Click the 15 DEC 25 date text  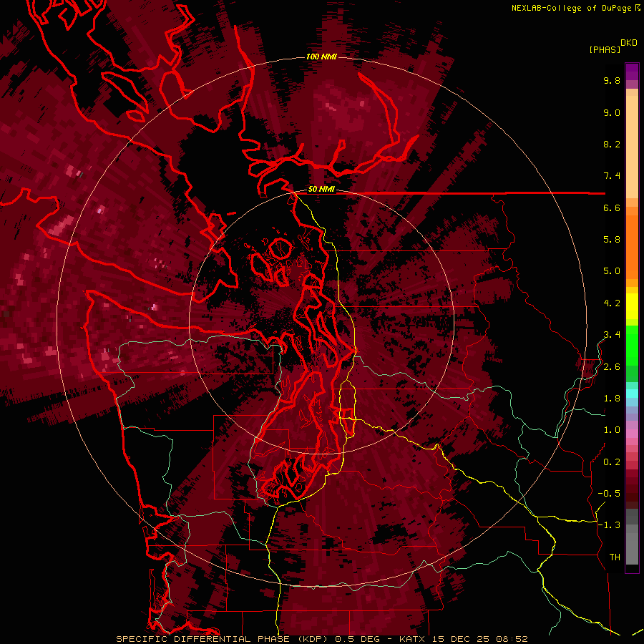[461, 639]
